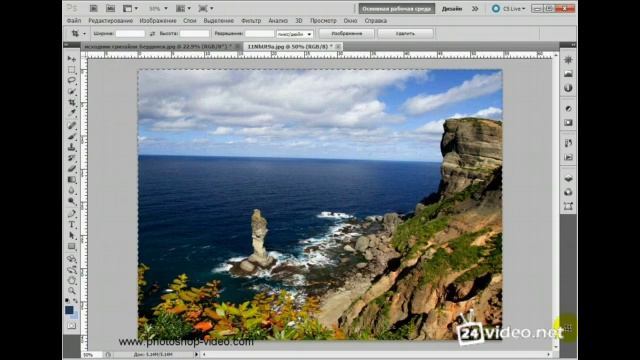Open the Masks panel icon
This screenshot has width=640, height=360.
click(568, 122)
